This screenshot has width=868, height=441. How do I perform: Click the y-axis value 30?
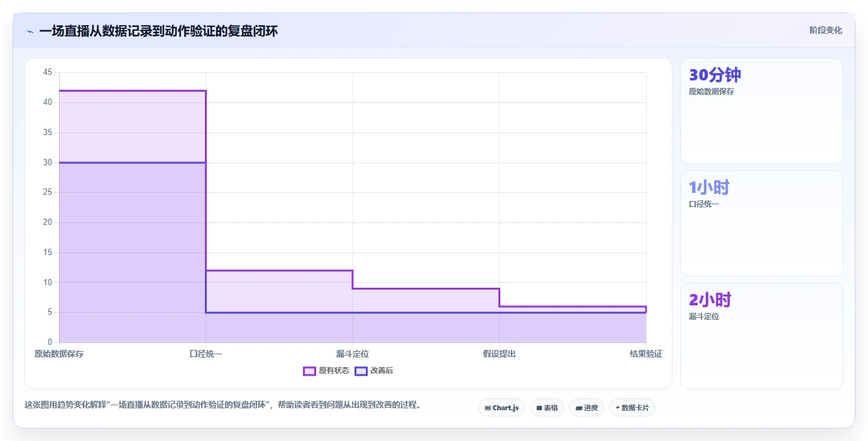pos(48,163)
